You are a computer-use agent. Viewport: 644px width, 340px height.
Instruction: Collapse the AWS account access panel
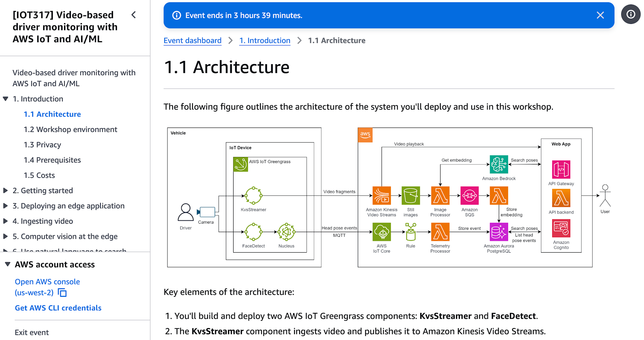(x=8, y=264)
